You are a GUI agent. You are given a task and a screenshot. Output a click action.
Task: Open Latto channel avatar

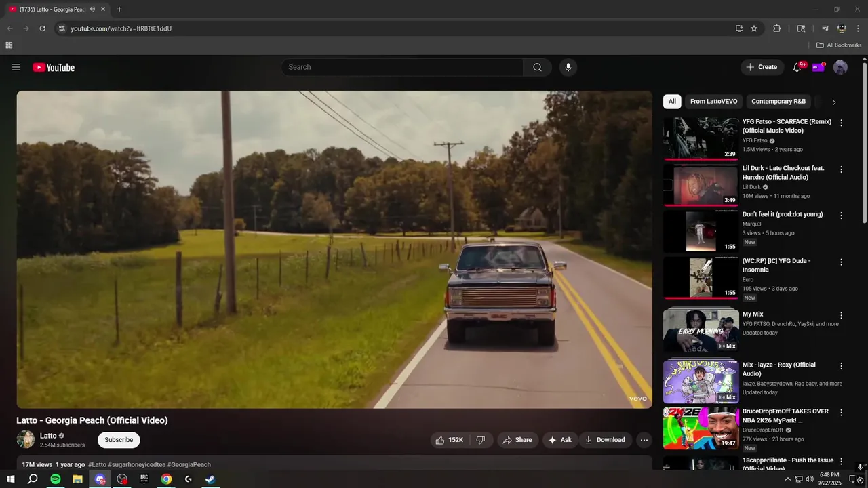(26, 439)
